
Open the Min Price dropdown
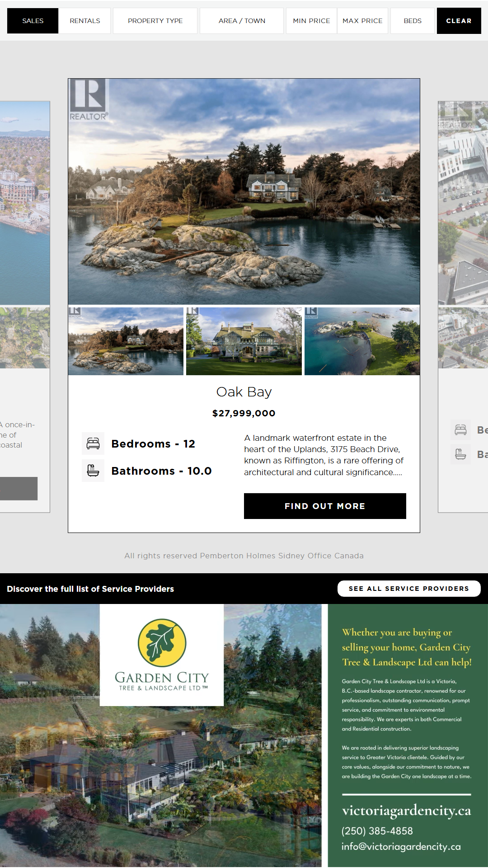point(311,21)
